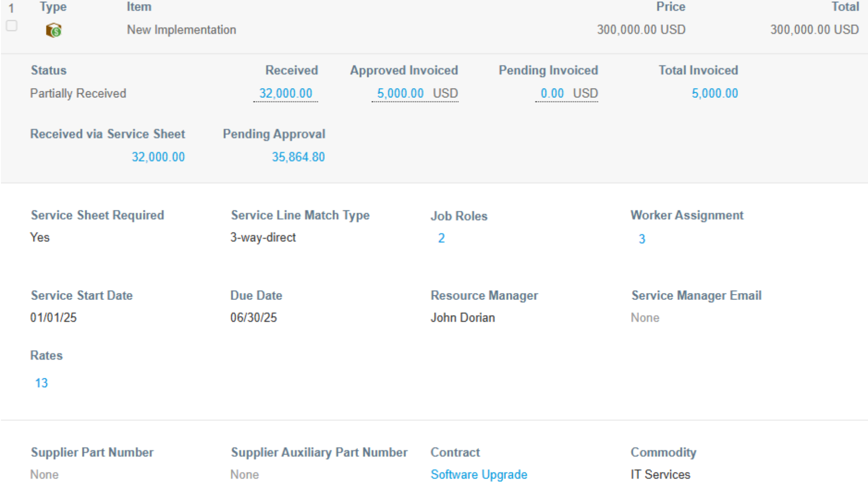The height and width of the screenshot is (497, 868).
Task: Open the Job Roles count 2
Action: (x=441, y=238)
